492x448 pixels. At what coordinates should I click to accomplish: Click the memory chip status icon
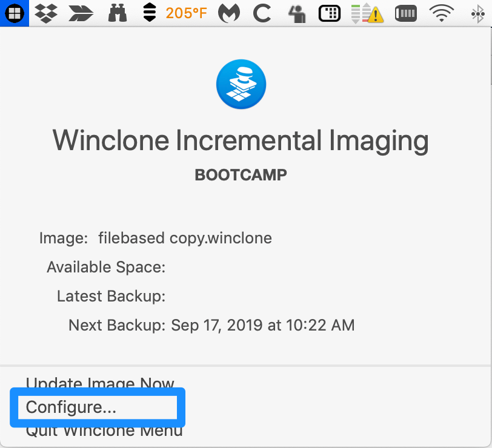click(406, 13)
